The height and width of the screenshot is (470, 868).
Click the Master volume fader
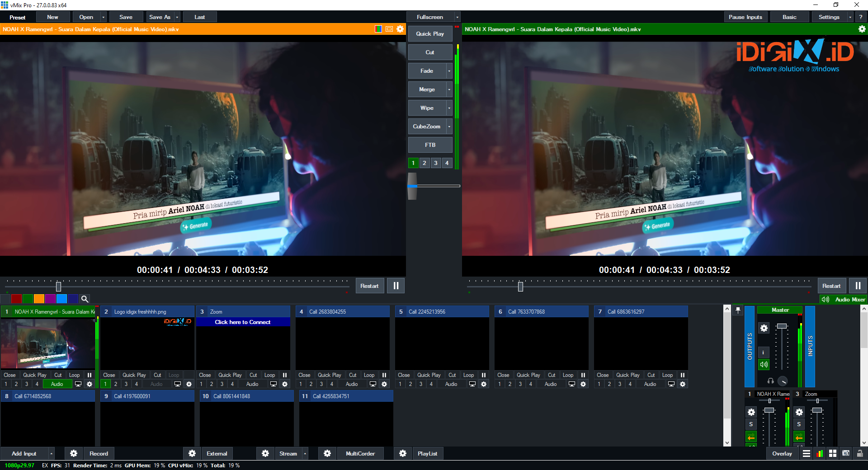point(782,326)
